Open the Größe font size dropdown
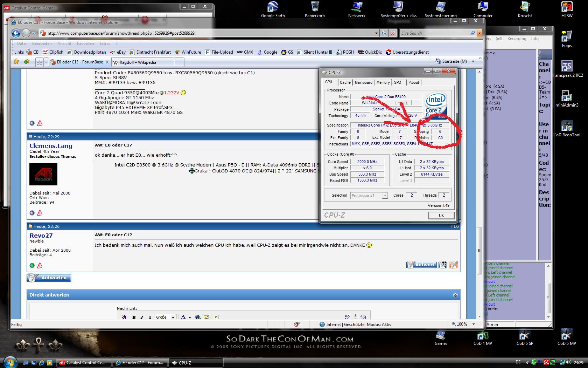This screenshot has width=588, height=368. [165, 317]
